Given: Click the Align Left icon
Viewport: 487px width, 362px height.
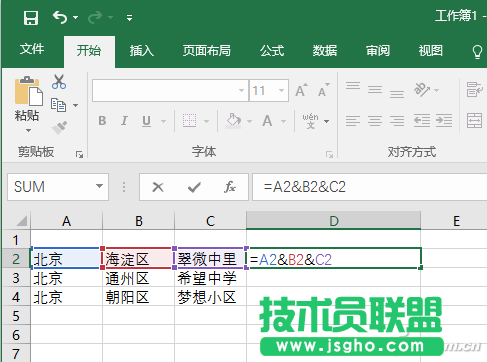Looking at the screenshot, I should 353,121.
